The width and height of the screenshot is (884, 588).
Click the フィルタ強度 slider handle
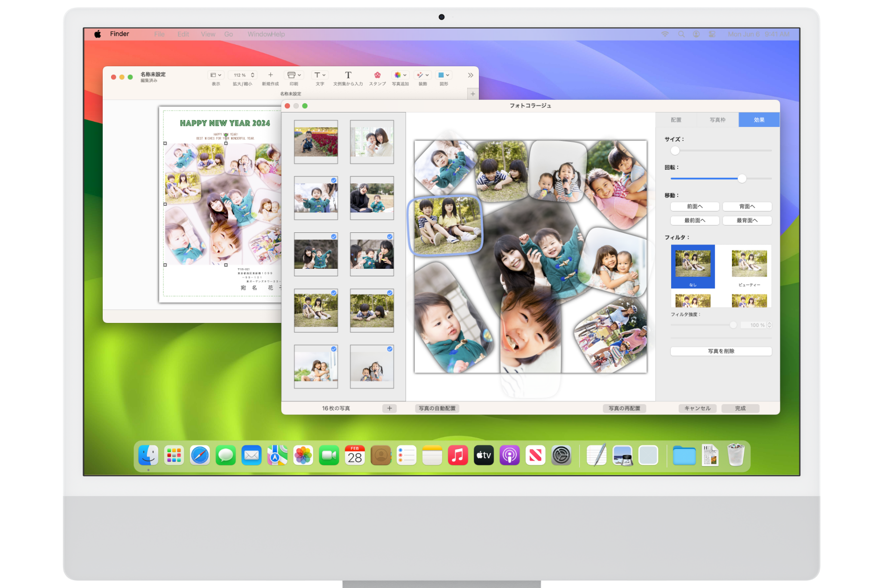(733, 325)
